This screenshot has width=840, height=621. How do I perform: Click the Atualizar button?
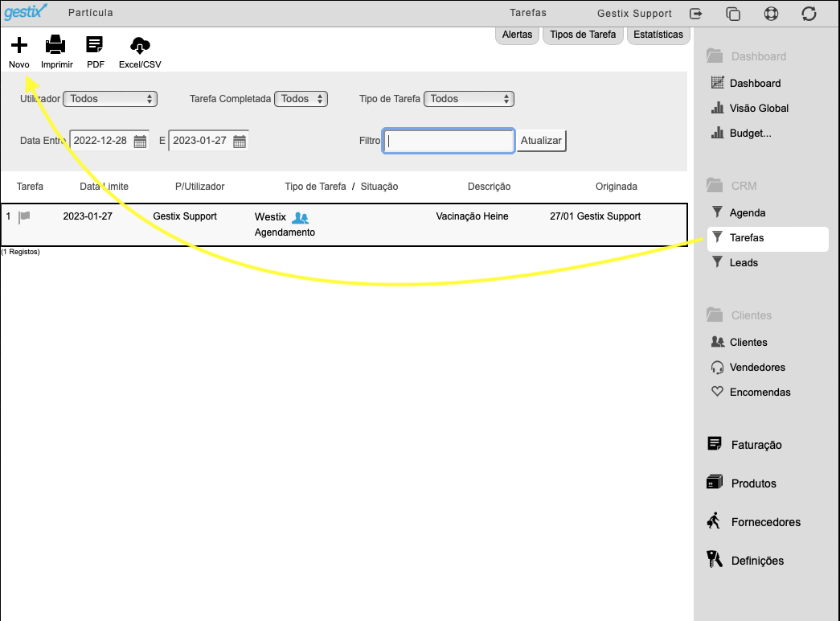pos(541,141)
